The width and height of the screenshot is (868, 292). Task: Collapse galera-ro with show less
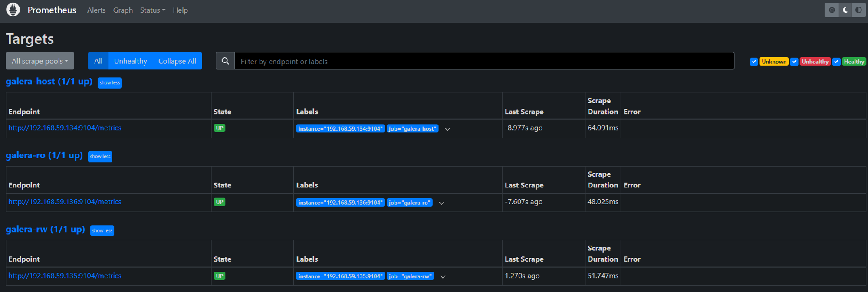pos(100,157)
